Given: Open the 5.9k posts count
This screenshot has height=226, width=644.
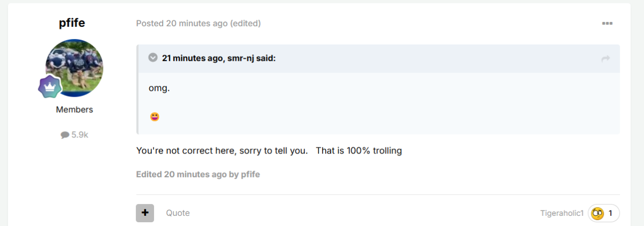Looking at the screenshot, I should pos(79,135).
